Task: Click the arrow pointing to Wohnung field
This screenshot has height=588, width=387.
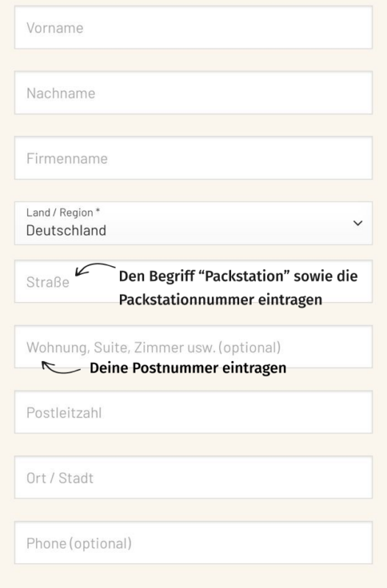Action: click(x=61, y=367)
